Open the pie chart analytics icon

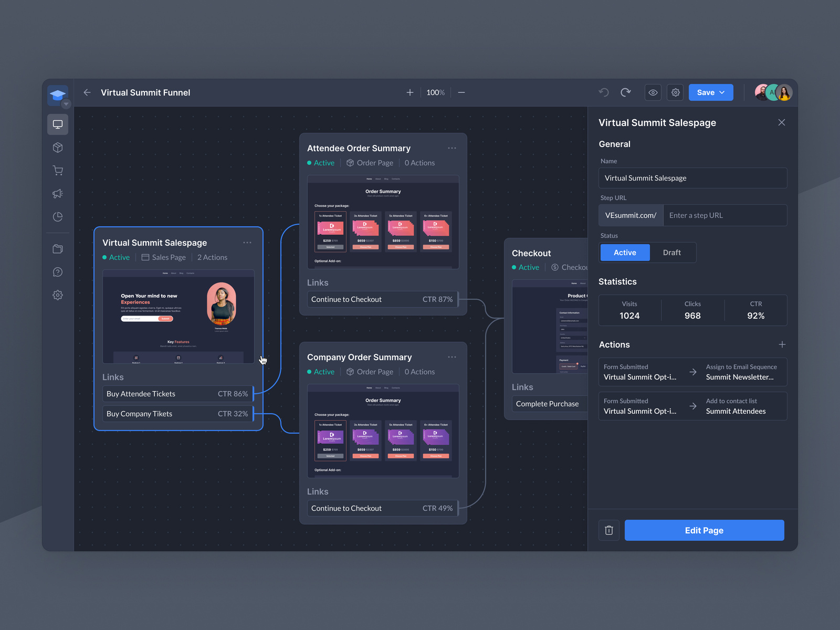pyautogui.click(x=57, y=216)
